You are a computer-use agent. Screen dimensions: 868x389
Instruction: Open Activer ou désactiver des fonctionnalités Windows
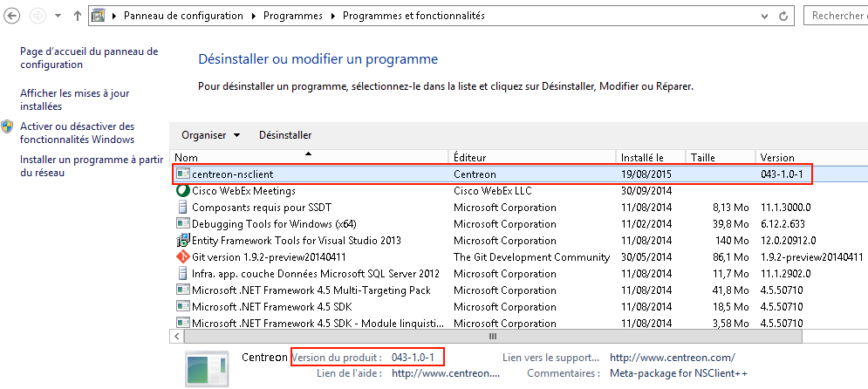[x=78, y=133]
